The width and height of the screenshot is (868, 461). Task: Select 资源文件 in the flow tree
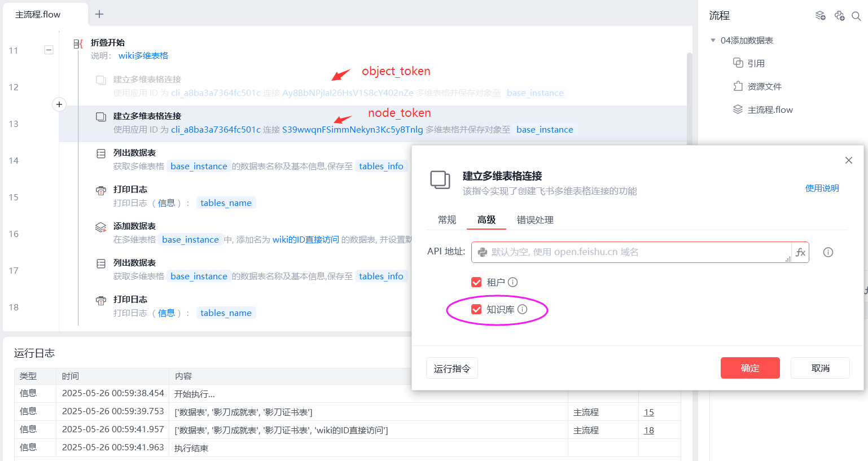click(x=764, y=86)
